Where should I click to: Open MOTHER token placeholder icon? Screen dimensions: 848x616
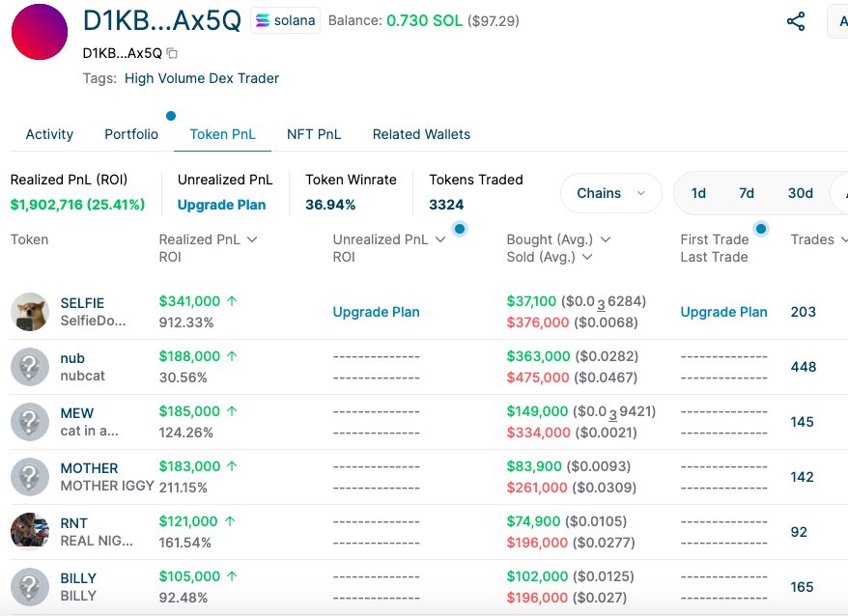tap(30, 477)
